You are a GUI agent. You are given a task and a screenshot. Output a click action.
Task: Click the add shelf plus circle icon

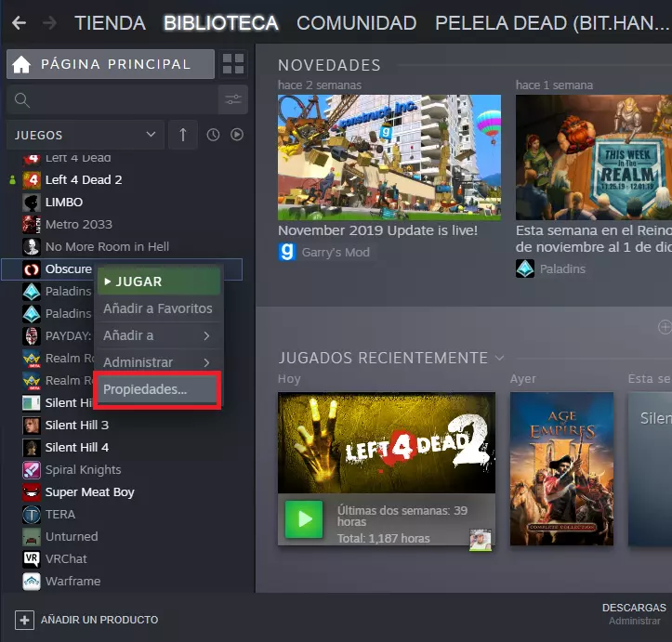click(665, 327)
